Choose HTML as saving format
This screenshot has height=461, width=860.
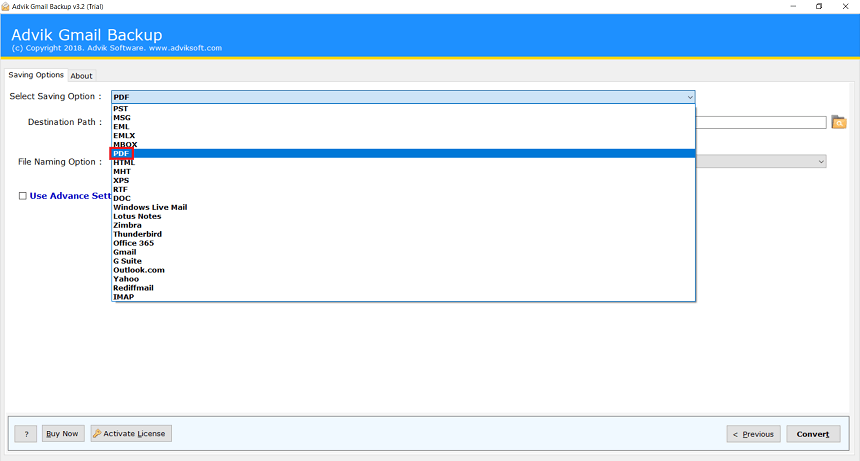click(x=403, y=162)
